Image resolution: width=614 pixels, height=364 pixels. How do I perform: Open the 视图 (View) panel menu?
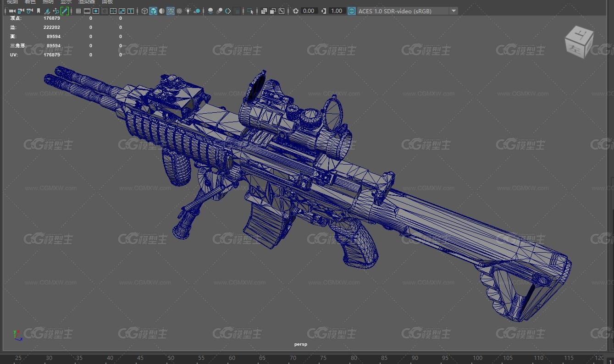[12, 2]
